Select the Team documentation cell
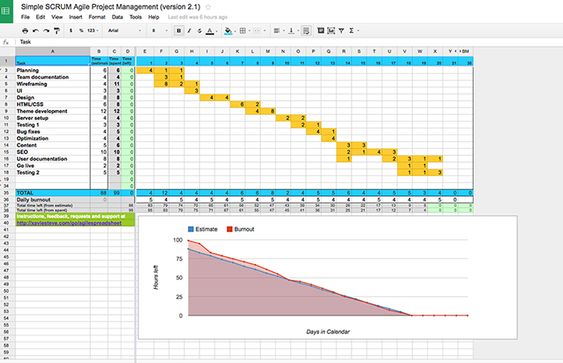Viewport: 563px width, 363px height. [52, 77]
